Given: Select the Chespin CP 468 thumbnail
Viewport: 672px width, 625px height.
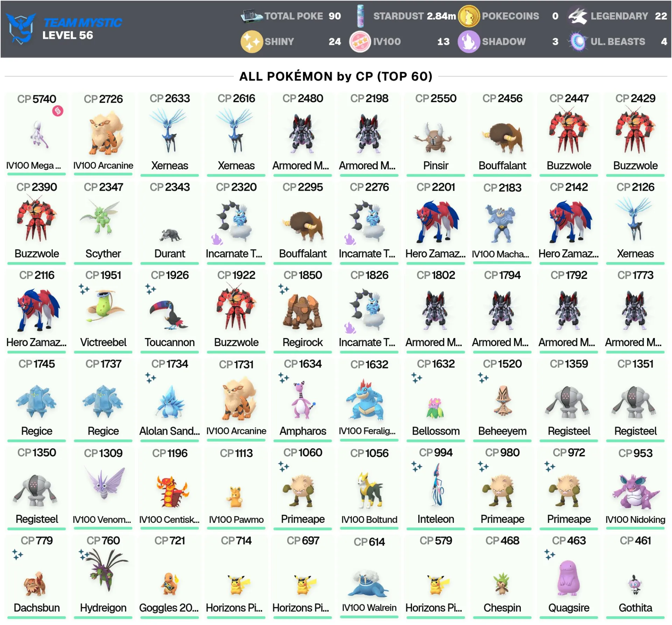Looking at the screenshot, I should pyautogui.click(x=502, y=584).
